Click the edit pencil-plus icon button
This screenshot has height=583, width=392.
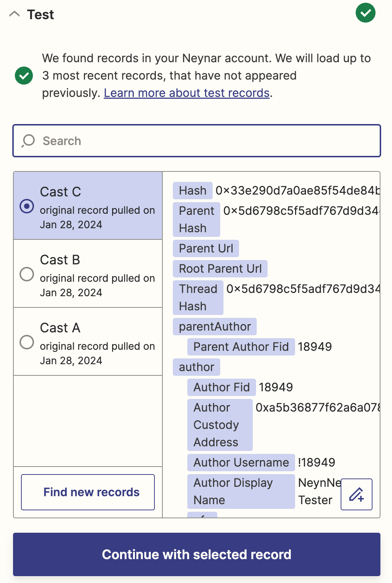coord(356,494)
